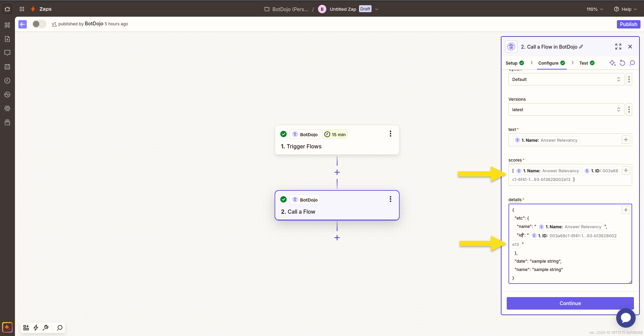
Task: Select the 2. Call a Flow step card
Action: [337, 205]
